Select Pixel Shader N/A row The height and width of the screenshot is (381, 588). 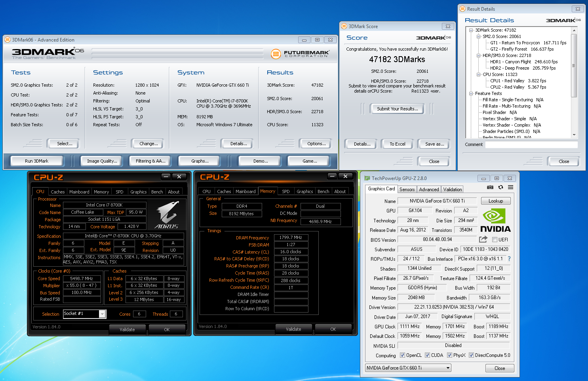point(500,112)
